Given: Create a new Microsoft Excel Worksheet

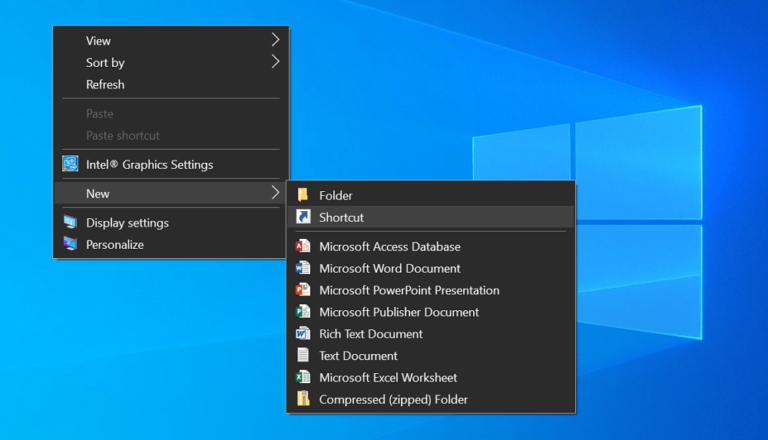Looking at the screenshot, I should tap(431, 377).
